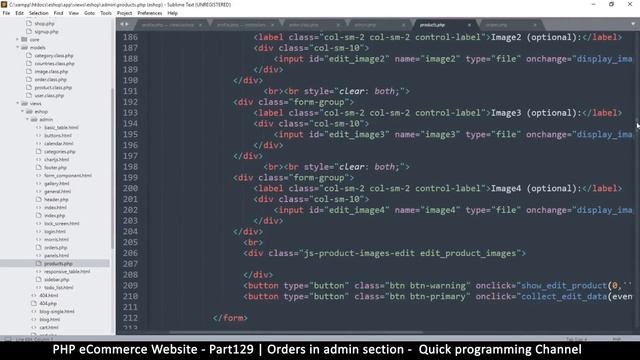Viewport: 640px width, 360px height.
Task: Open the Project menu
Action: pyautogui.click(x=124, y=13)
